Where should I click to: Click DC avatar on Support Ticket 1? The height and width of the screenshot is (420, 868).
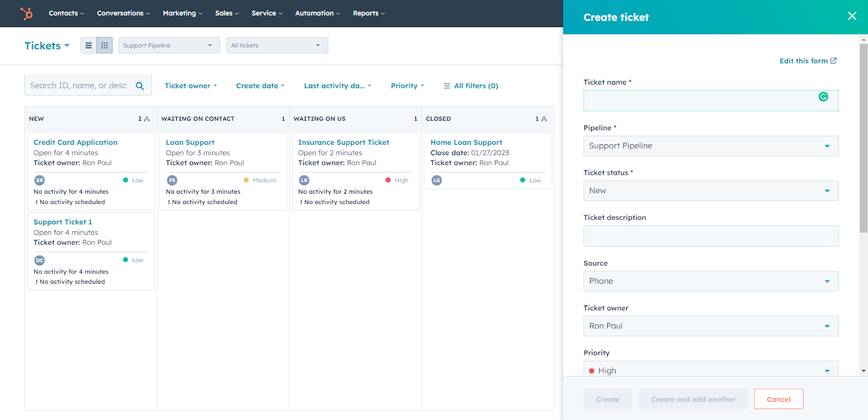40,260
